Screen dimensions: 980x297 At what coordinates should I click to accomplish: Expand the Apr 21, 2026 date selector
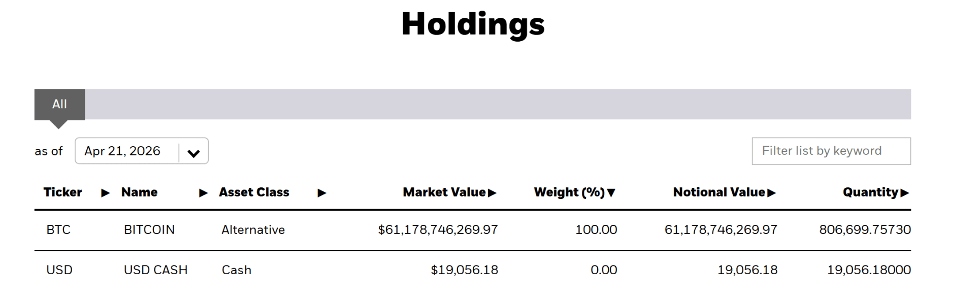tap(193, 151)
